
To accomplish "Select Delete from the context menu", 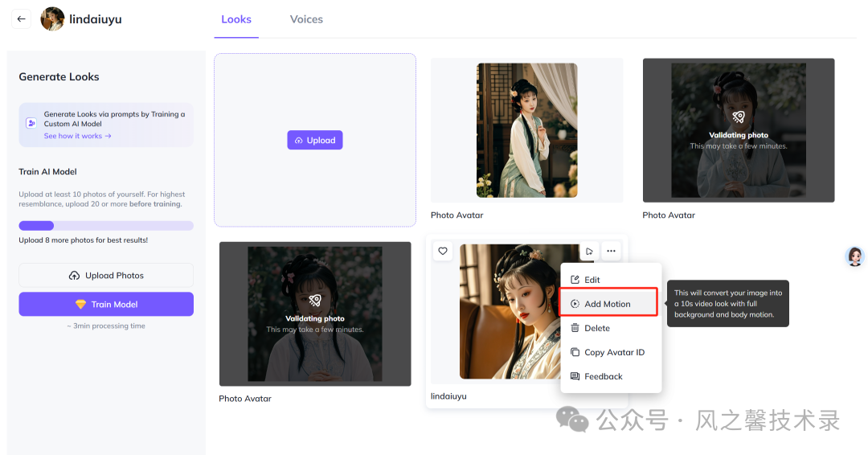I will [596, 328].
